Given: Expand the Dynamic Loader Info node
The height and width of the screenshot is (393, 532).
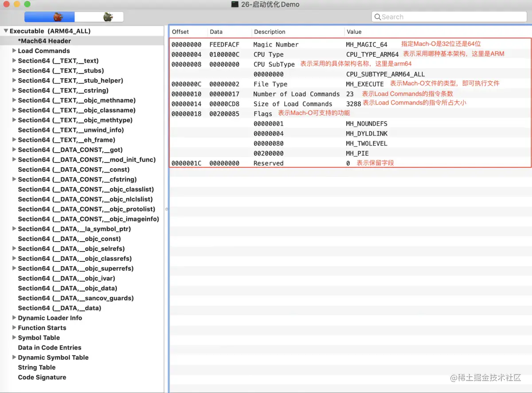Looking at the screenshot, I should 14,318.
